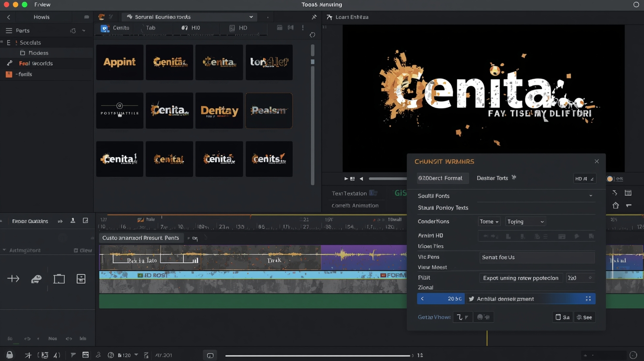Select the arrow move tool in the left panel
This screenshot has height=361, width=644.
pos(13,279)
